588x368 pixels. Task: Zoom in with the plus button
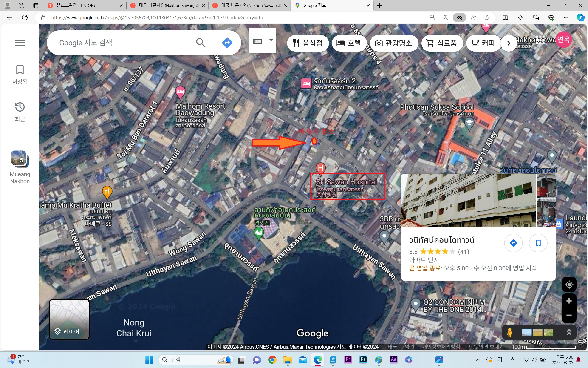coord(569,301)
